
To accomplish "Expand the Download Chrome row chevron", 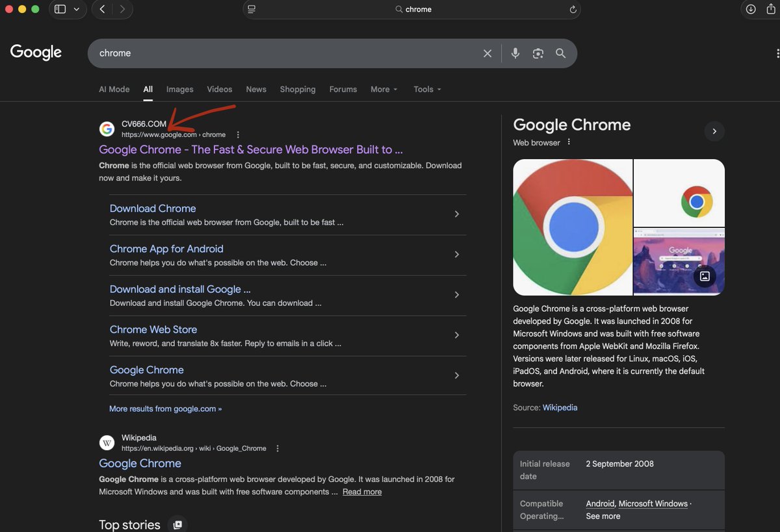I will (x=457, y=214).
